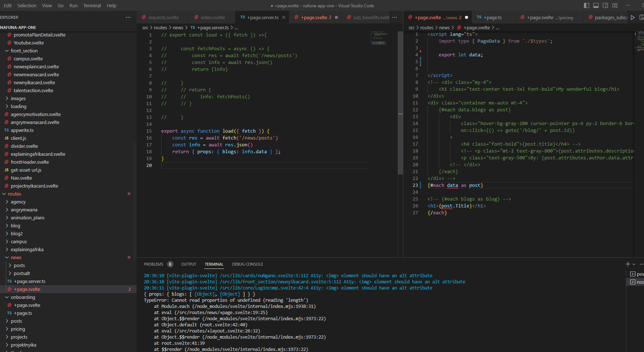This screenshot has height=352, width=644.
Task: Expand the loading folder
Action: (x=18, y=106)
